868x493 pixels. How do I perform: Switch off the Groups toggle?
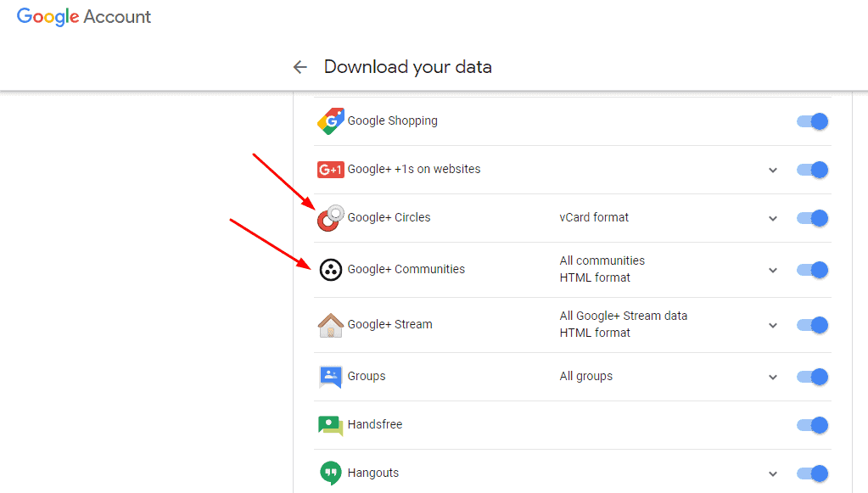(812, 377)
